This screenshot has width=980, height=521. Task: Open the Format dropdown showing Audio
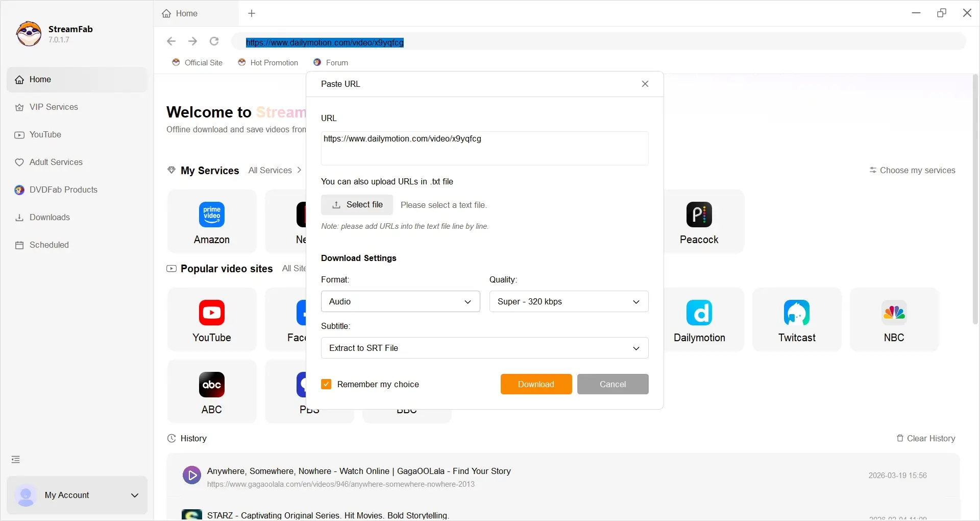tap(401, 302)
